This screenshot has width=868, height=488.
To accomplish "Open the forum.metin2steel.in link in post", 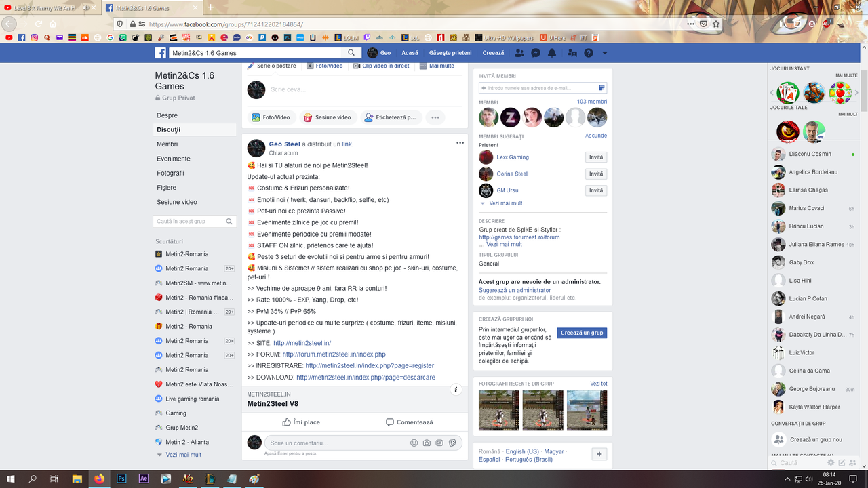I will [334, 354].
